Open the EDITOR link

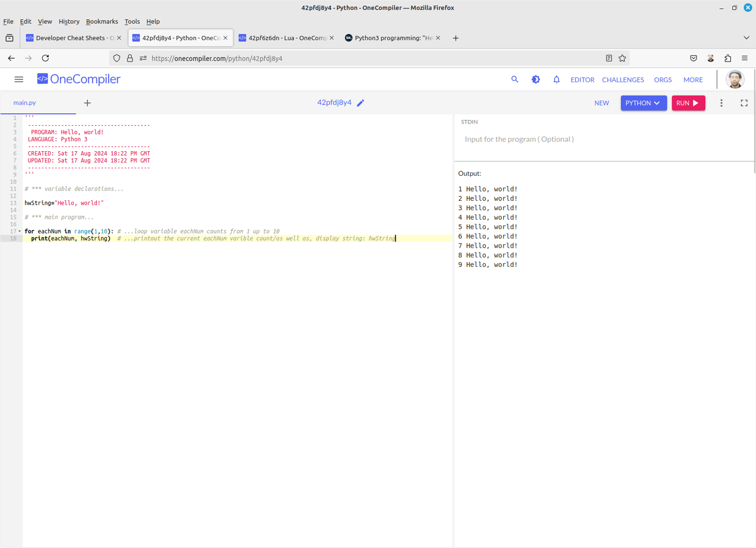point(582,80)
